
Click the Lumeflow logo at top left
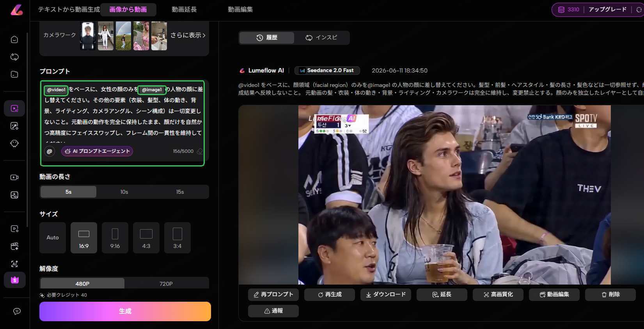pyautogui.click(x=16, y=9)
